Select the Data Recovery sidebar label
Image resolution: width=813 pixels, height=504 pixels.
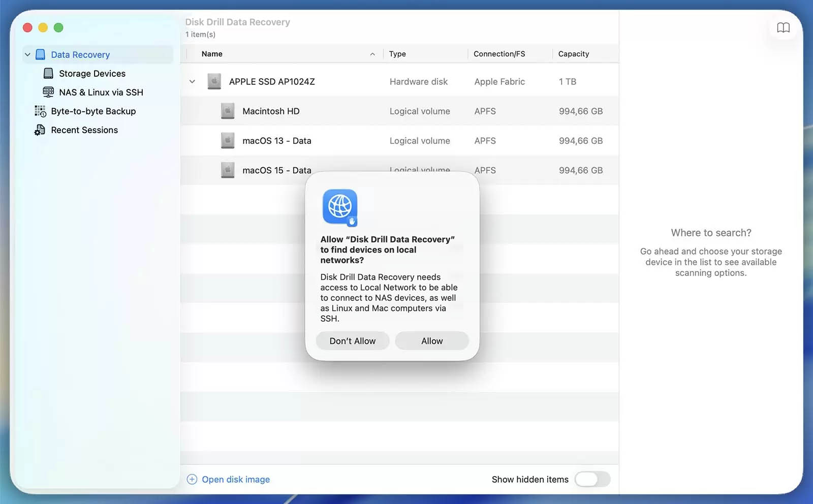(x=80, y=54)
